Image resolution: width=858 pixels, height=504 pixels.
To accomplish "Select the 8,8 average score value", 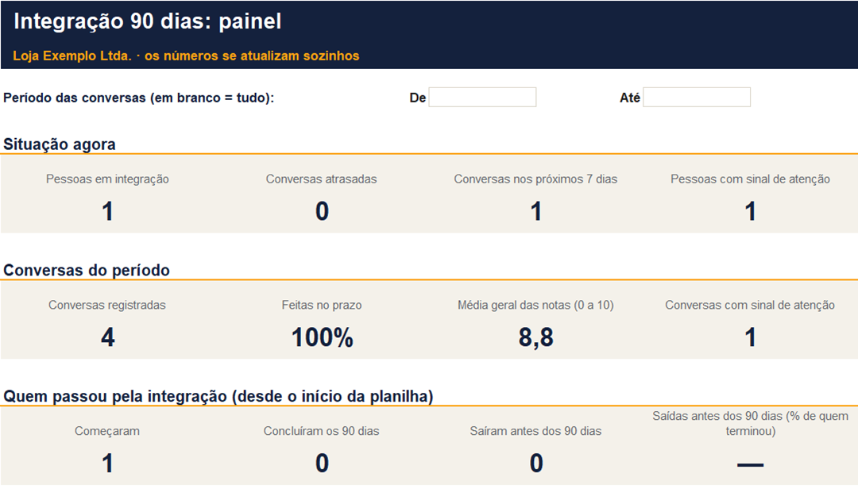I will (x=536, y=337).
